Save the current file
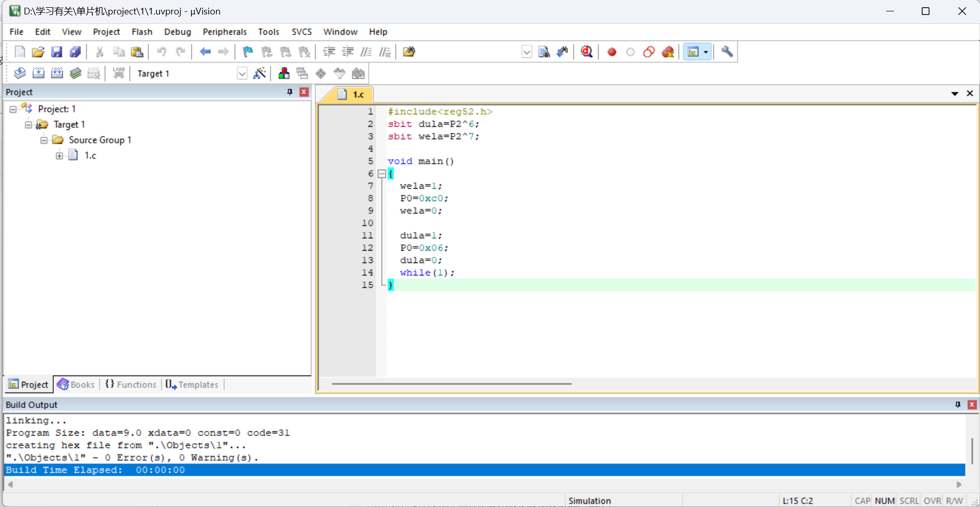The height and width of the screenshot is (507, 980). [57, 52]
